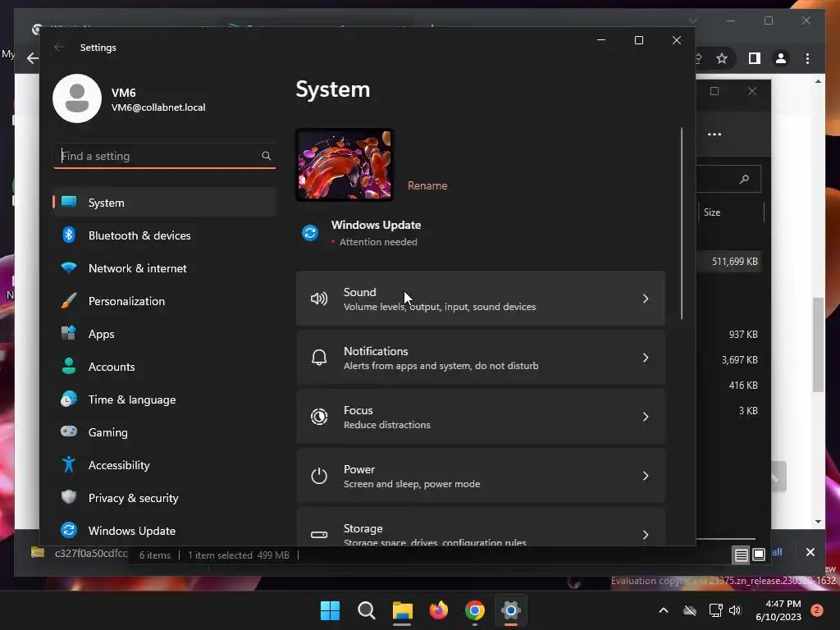Expand the Focus row chevron

646,417
